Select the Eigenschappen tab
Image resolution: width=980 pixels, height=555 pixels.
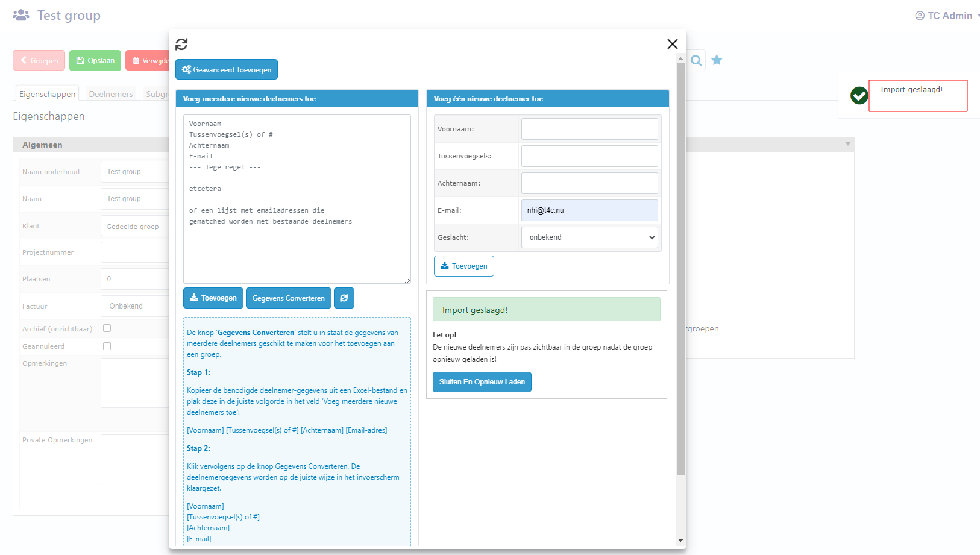pyautogui.click(x=47, y=94)
